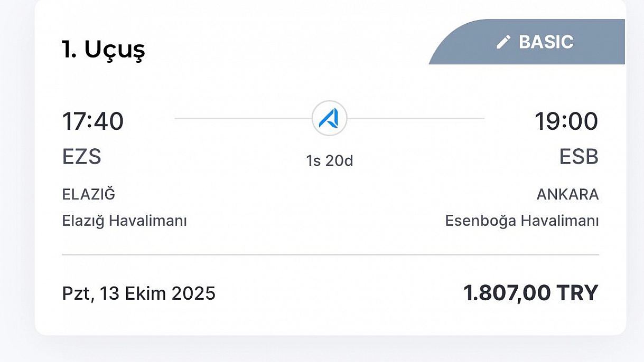Click the ELAZIĞ city name
Image resolution: width=644 pixels, height=362 pixels.
[89, 194]
